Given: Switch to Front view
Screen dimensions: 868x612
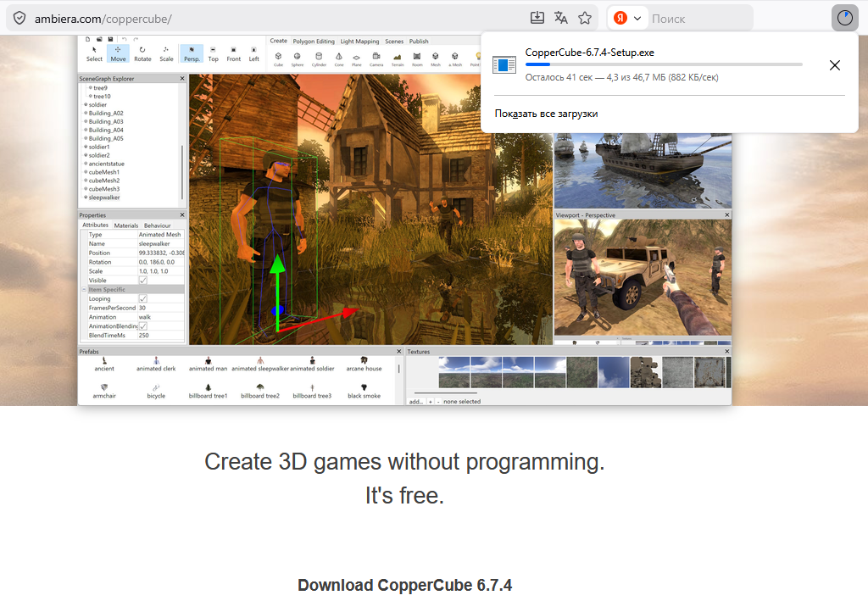Looking at the screenshot, I should (234, 53).
